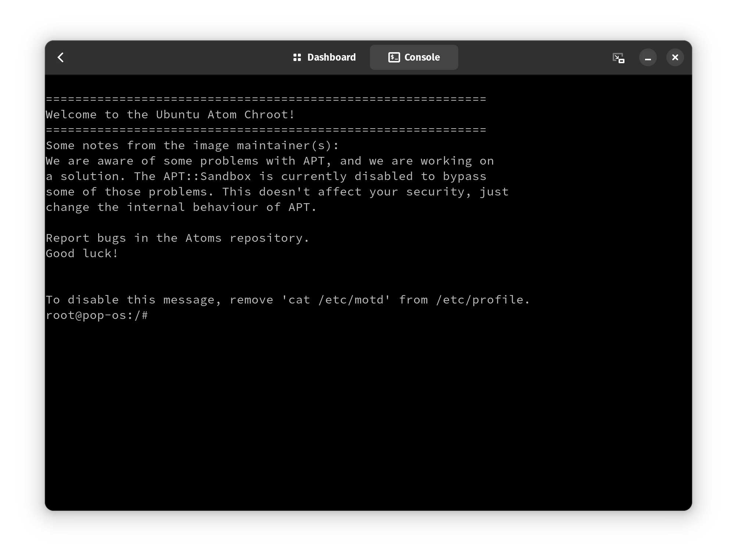Screen dimensions: 737x560
Task: Click the APT::Sandbox notice line
Action: pos(266,176)
